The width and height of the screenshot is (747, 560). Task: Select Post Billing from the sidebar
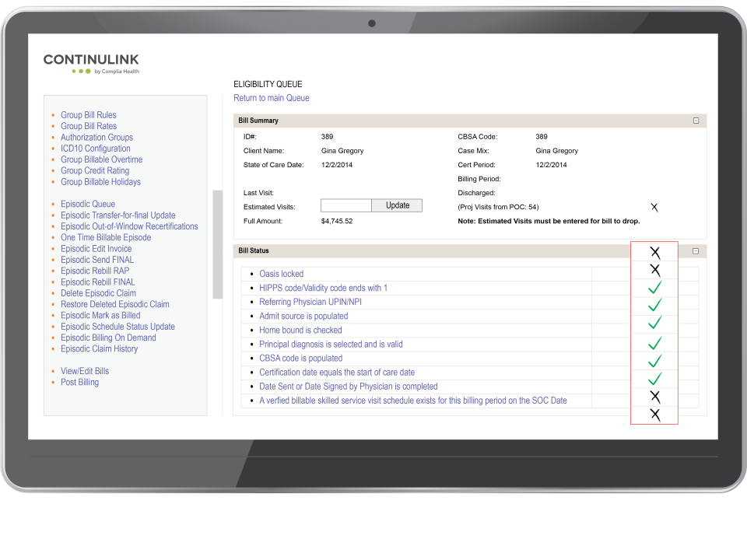(x=79, y=382)
